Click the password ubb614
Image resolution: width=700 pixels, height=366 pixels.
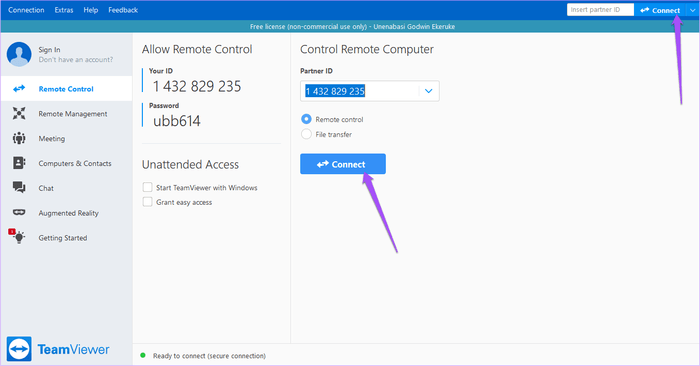pos(177,121)
